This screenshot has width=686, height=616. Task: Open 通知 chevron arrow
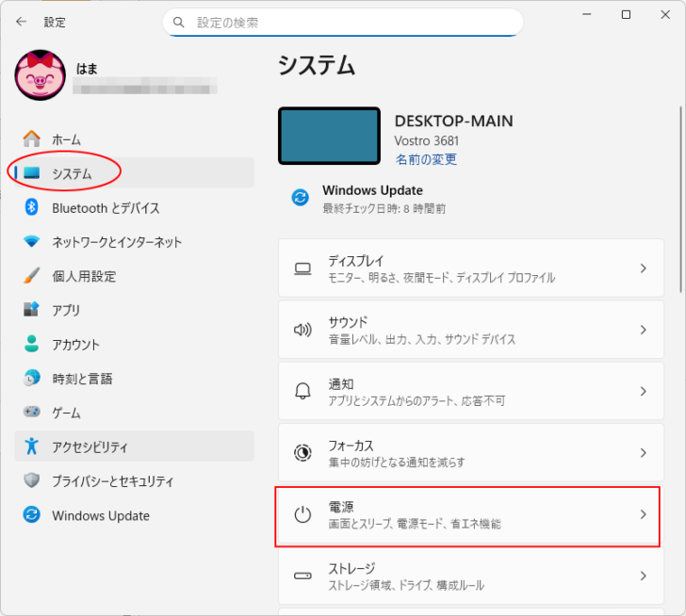643,391
